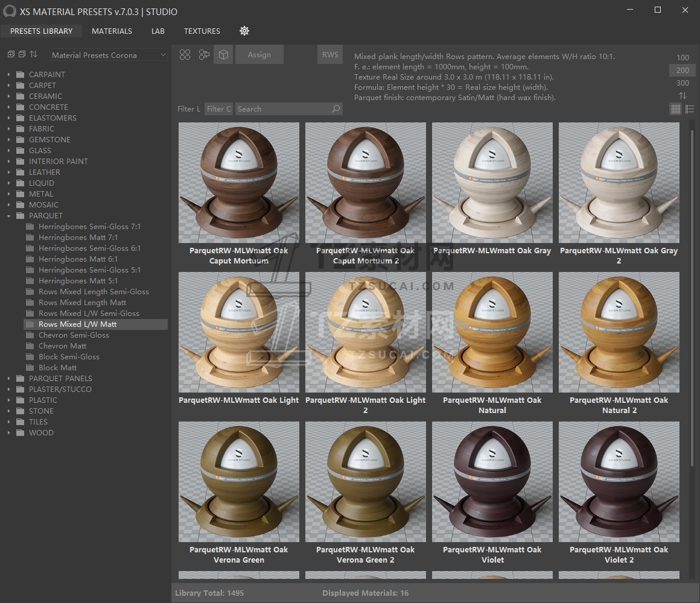
Task: Open the TEXTURES tab
Action: point(202,31)
